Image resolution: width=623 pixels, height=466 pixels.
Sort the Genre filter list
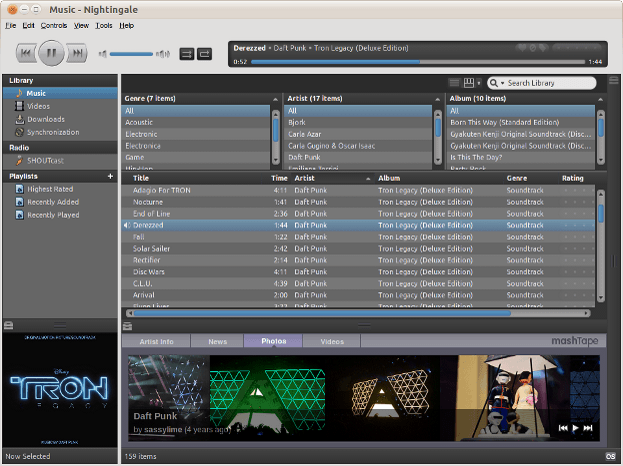(x=201, y=99)
